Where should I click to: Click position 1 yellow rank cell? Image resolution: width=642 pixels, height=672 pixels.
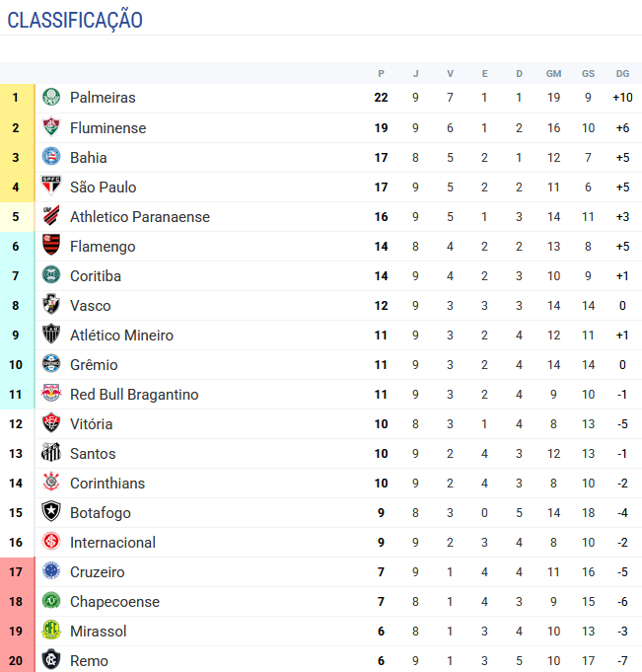tap(16, 98)
